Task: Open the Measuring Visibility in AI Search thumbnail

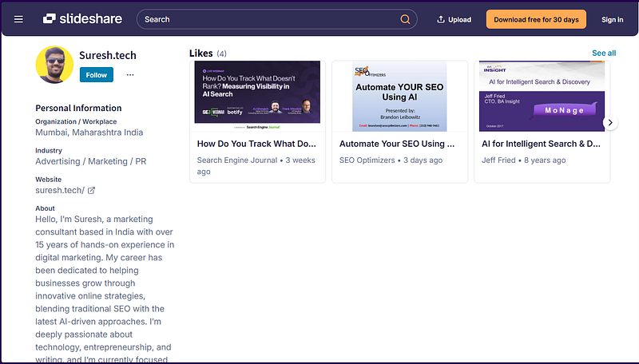Action: [x=257, y=96]
